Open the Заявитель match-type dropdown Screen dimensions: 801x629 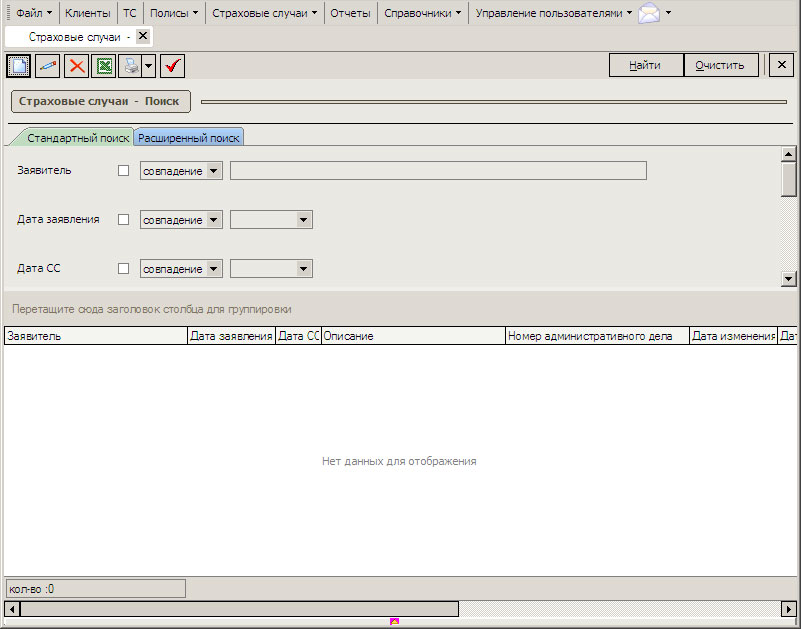coord(213,171)
